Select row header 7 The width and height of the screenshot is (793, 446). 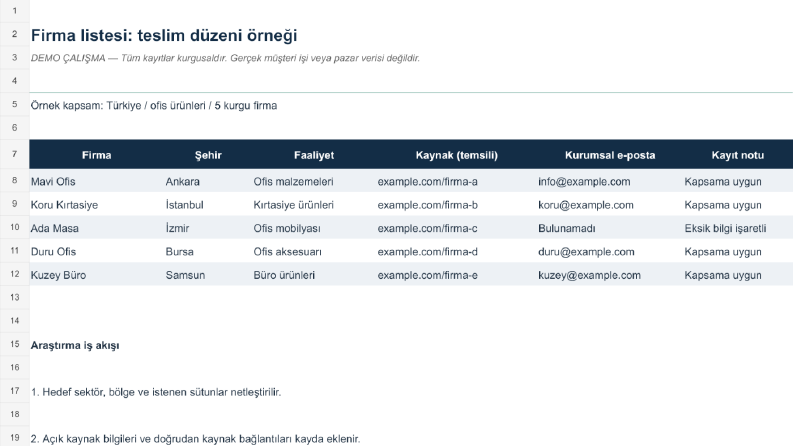[15, 154]
